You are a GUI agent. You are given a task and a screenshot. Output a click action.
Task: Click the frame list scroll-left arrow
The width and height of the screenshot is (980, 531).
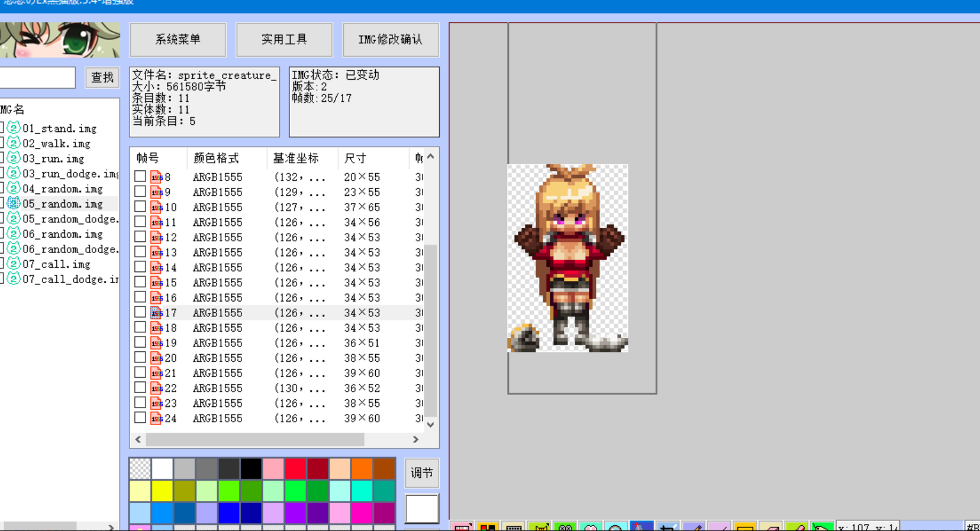pos(138,439)
